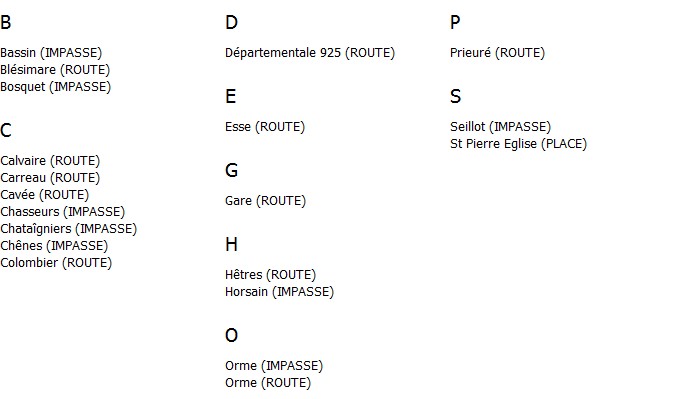The height and width of the screenshot is (399, 675).
Task: Open St Pierre Eglise (PLACE) link
Action: [518, 144]
